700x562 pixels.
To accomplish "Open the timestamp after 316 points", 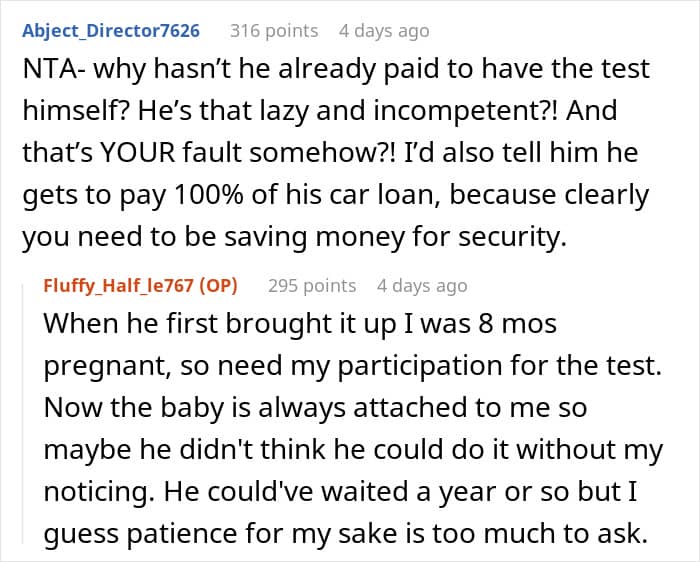I will (x=384, y=30).
